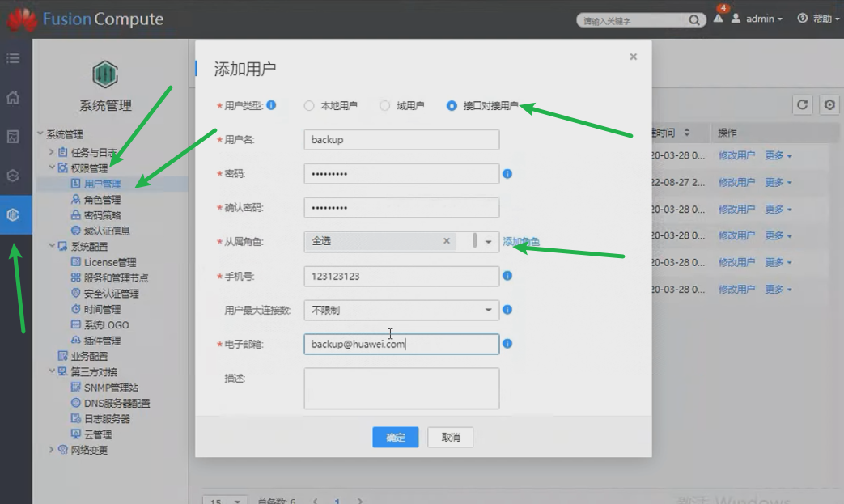Click the search magnifier icon
This screenshot has width=844, height=504.
(694, 20)
